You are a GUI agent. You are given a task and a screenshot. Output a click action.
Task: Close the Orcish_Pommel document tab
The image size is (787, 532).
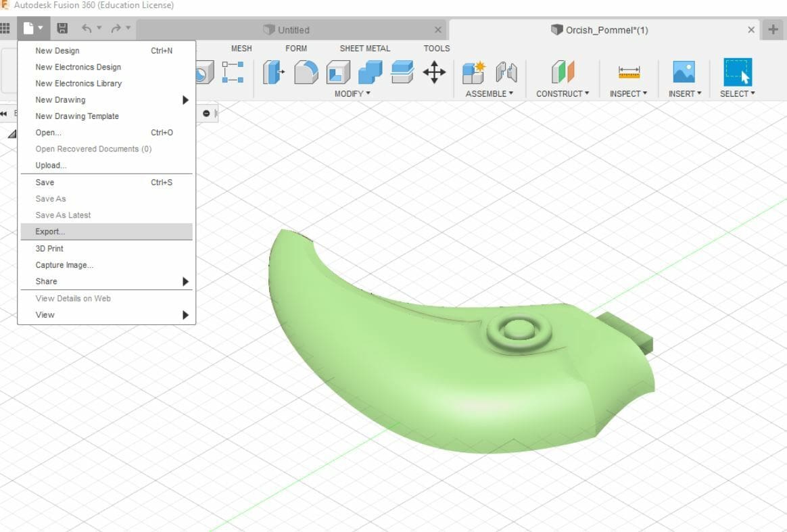(x=751, y=30)
